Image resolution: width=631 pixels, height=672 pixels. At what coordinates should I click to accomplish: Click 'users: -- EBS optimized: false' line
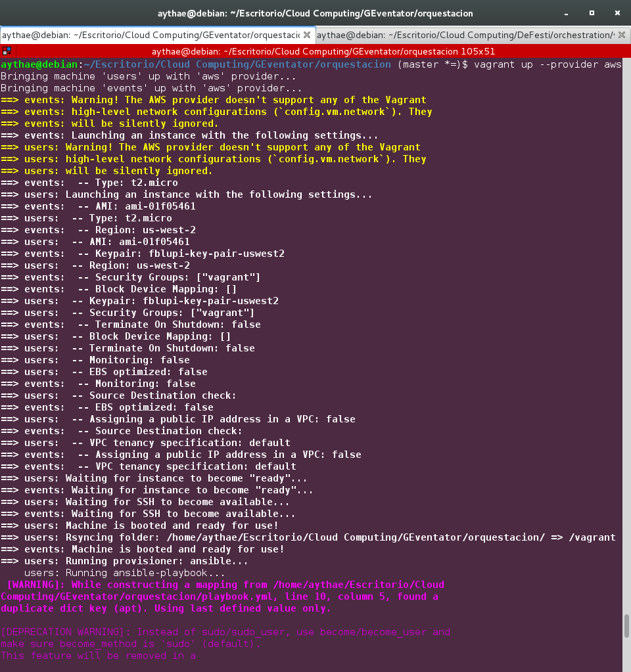(x=104, y=372)
